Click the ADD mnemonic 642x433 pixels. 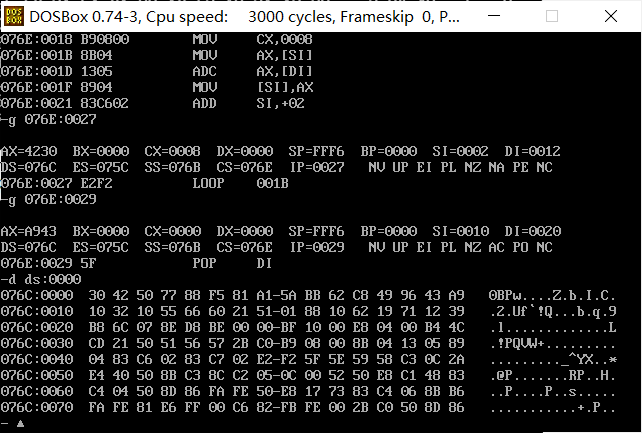[204, 103]
